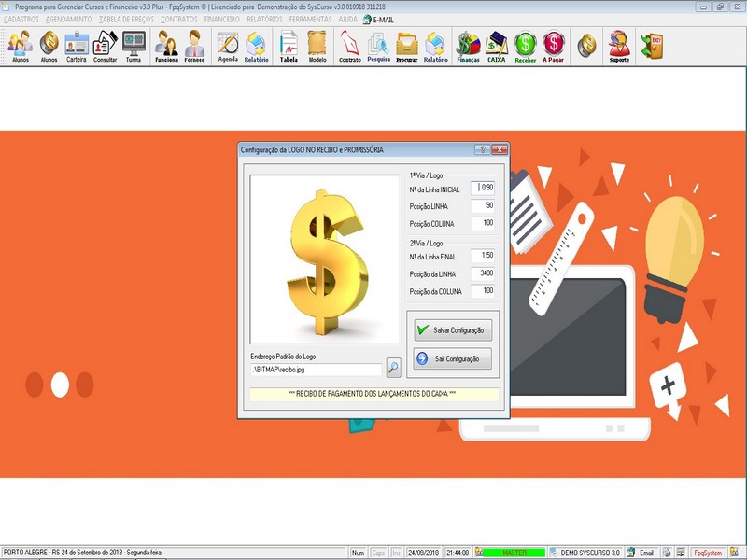Open the Funciona employees icon
747x560 pixels.
coord(166,46)
